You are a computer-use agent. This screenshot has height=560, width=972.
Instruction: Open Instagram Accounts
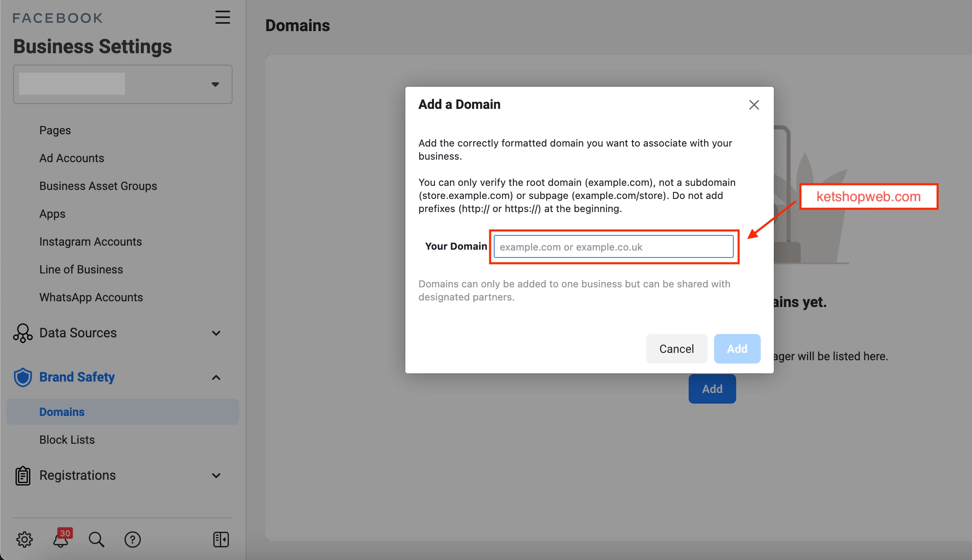pyautogui.click(x=90, y=242)
